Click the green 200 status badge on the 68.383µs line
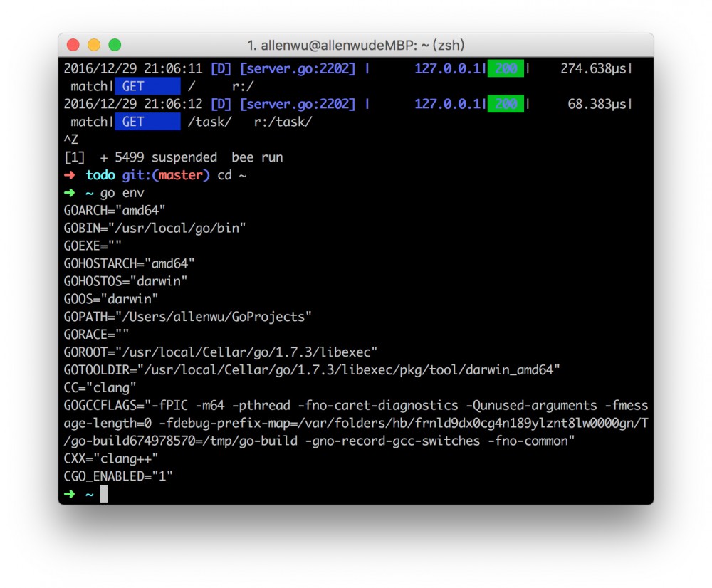 506,104
